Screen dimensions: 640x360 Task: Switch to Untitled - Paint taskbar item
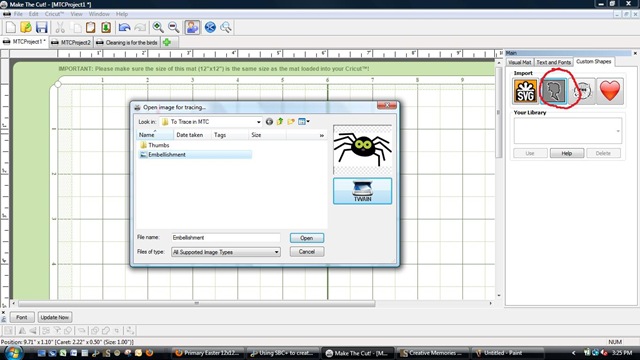pos(508,353)
